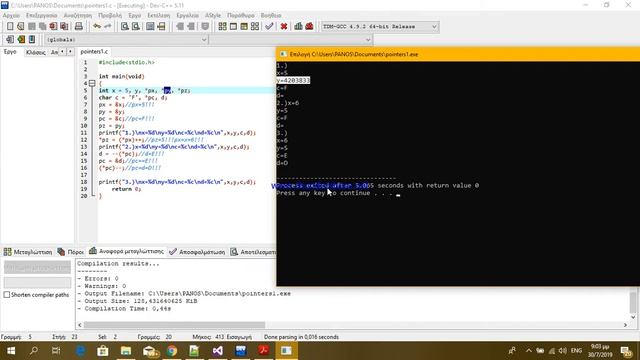640x360 pixels.
Task: Click the Close All files toolbar icon
Action: coord(64,27)
